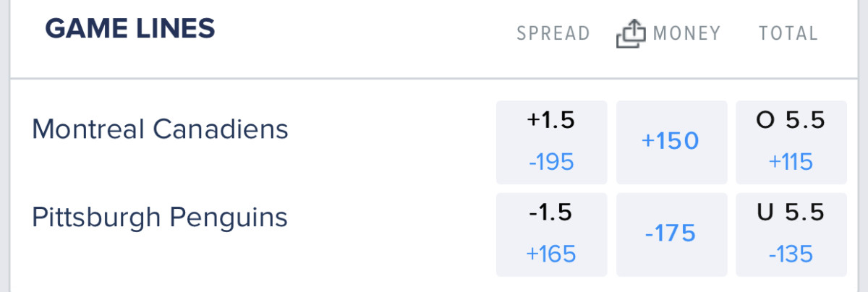
Task: Select the TOTAL column header
Action: coord(788,33)
